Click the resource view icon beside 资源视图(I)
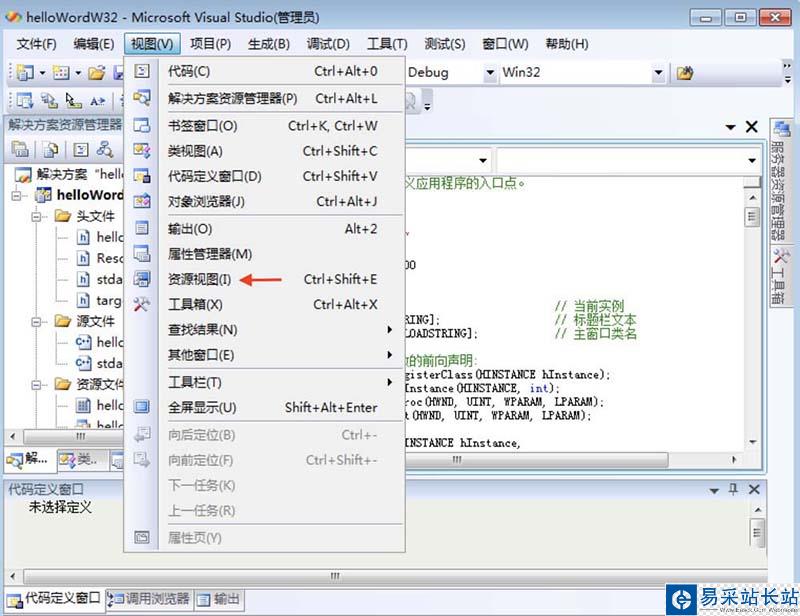Viewport: 800px width, 616px height. point(142,279)
